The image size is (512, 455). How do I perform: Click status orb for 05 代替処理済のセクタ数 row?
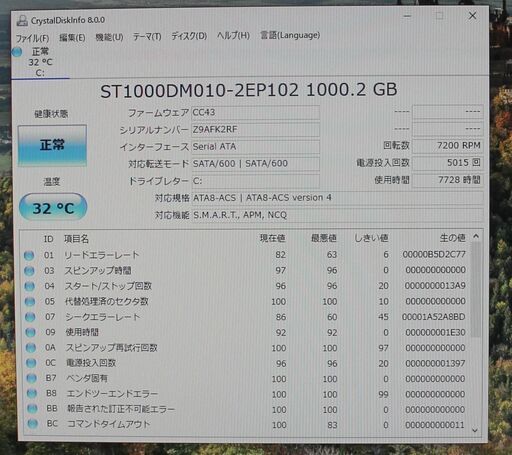click(30, 302)
